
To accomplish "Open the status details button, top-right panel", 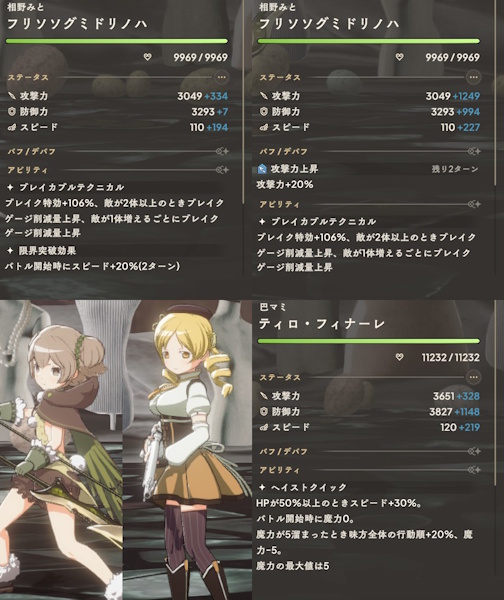I will (473, 77).
